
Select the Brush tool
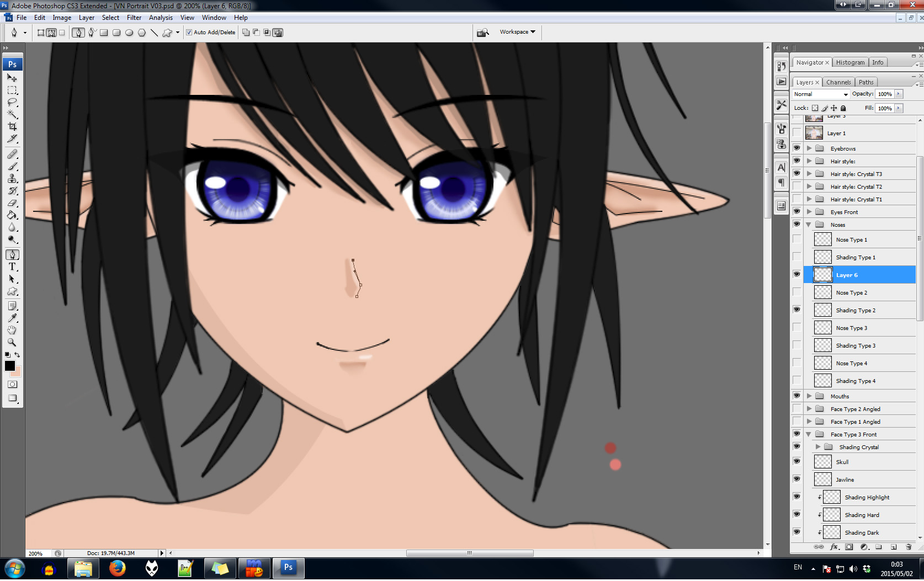(x=12, y=166)
